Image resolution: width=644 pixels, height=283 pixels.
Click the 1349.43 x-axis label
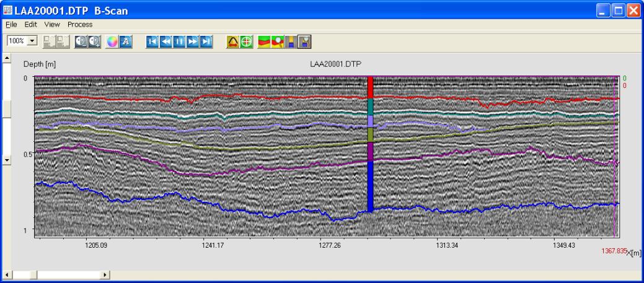click(x=564, y=246)
